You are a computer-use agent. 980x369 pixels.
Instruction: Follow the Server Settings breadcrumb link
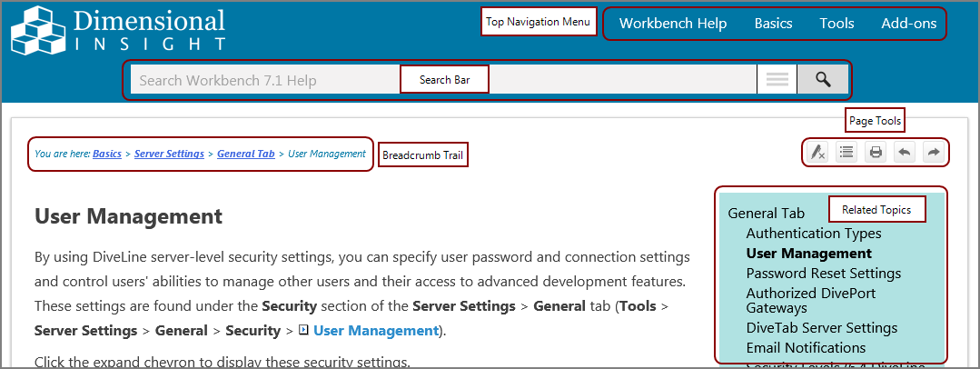coord(169,154)
